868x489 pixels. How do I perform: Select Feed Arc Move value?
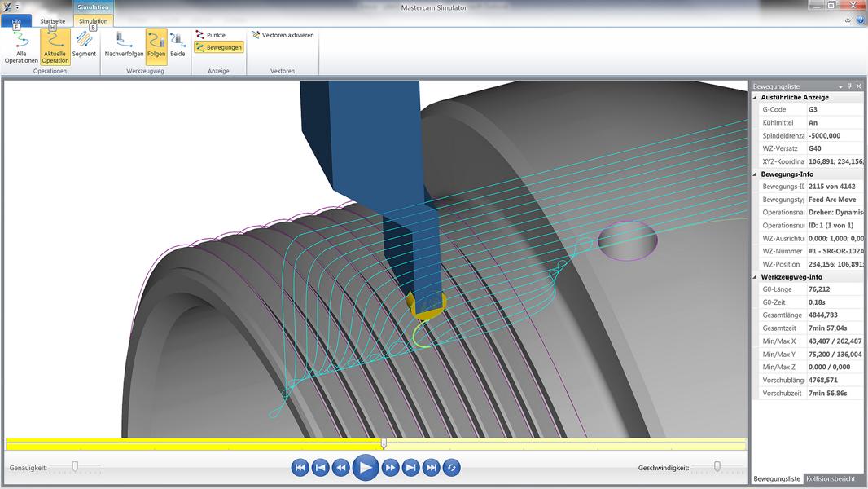(x=832, y=200)
